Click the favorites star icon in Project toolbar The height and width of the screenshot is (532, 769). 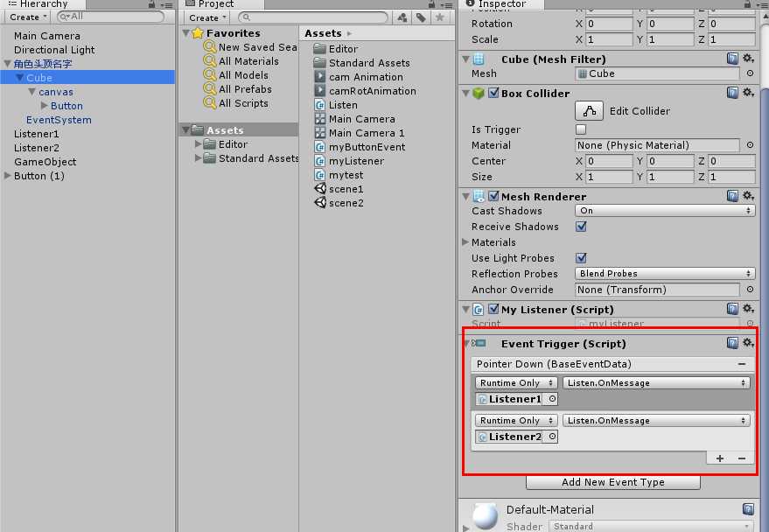pyautogui.click(x=440, y=17)
